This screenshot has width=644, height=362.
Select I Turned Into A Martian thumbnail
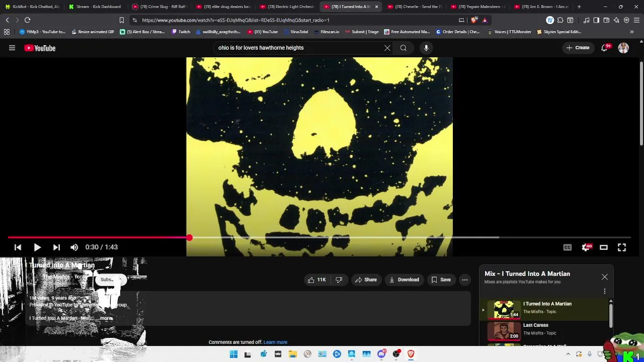pyautogui.click(x=504, y=309)
